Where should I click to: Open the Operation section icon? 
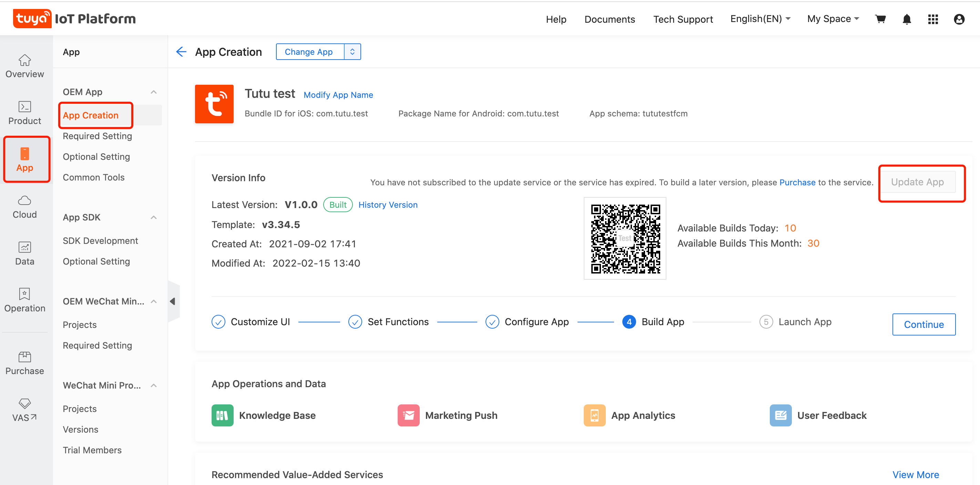click(25, 294)
